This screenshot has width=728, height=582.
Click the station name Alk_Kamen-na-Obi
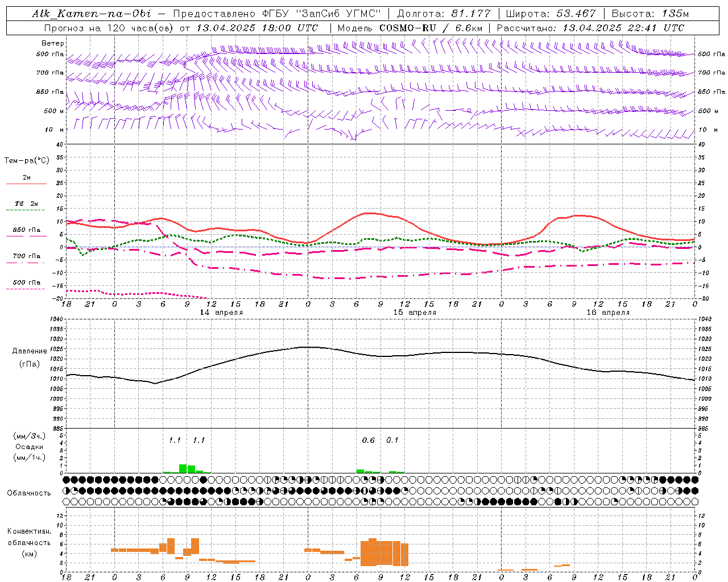[92, 14]
